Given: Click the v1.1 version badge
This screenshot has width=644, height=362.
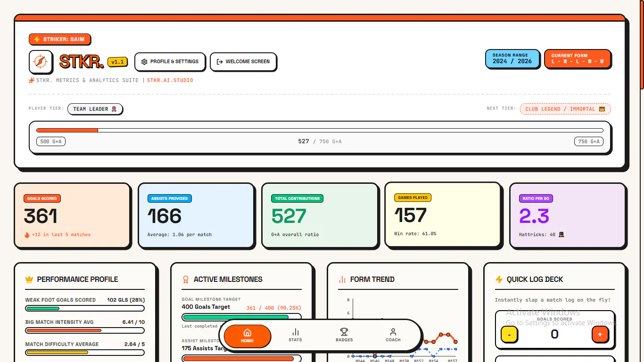Looking at the screenshot, I should 118,62.
